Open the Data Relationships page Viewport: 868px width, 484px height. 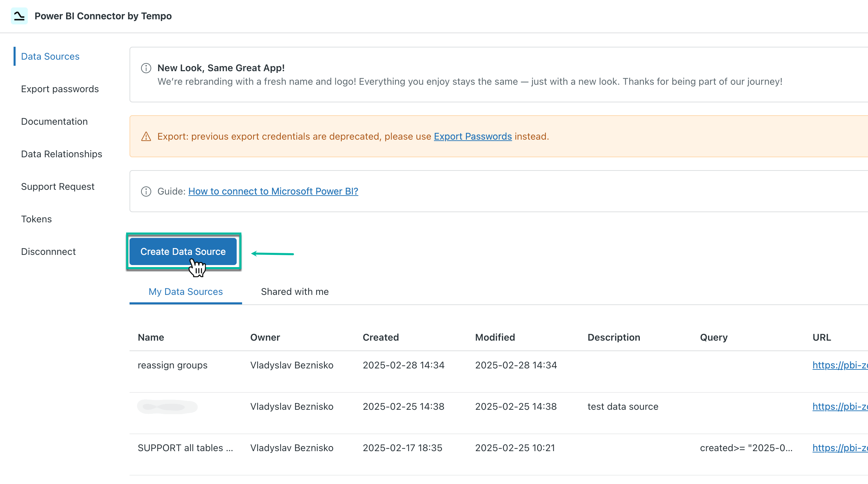point(62,154)
